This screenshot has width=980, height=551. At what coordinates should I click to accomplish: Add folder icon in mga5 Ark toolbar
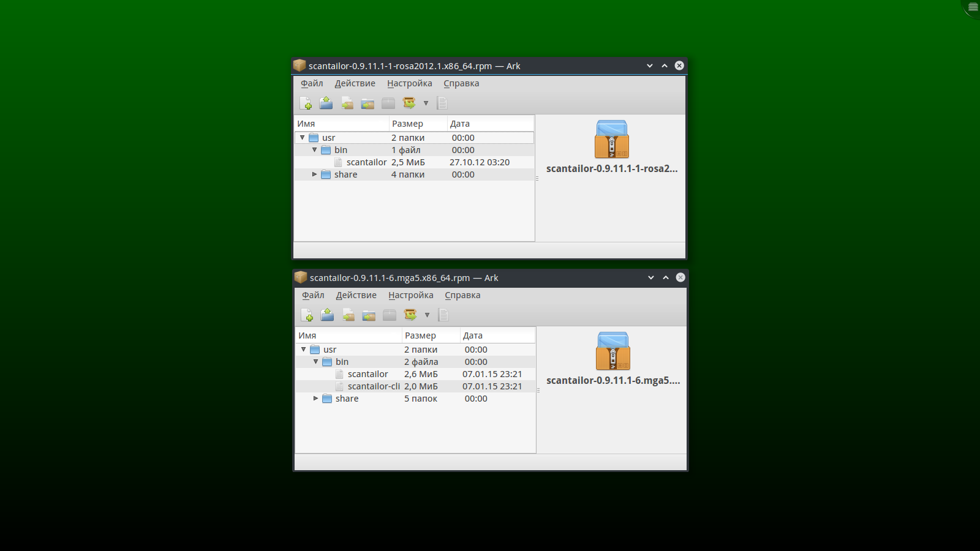click(369, 315)
